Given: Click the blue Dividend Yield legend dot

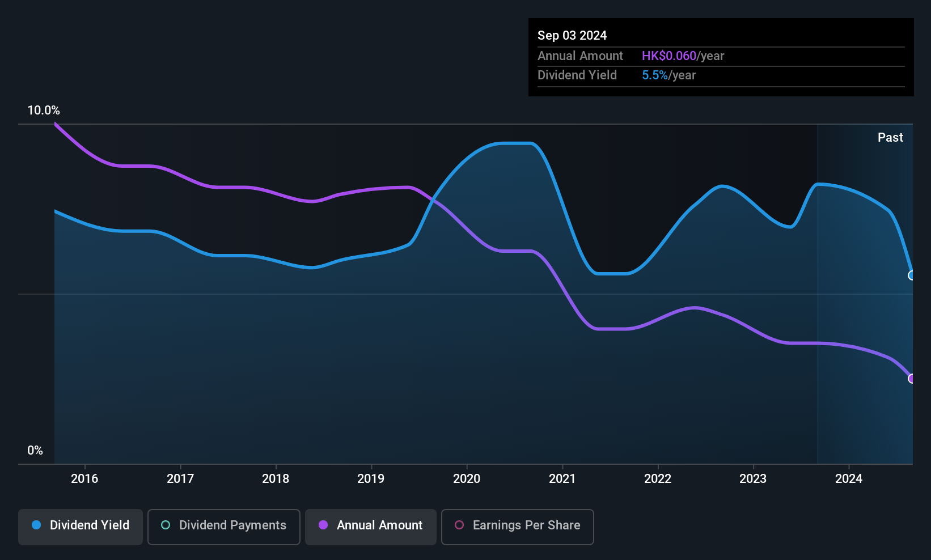Looking at the screenshot, I should click(36, 525).
